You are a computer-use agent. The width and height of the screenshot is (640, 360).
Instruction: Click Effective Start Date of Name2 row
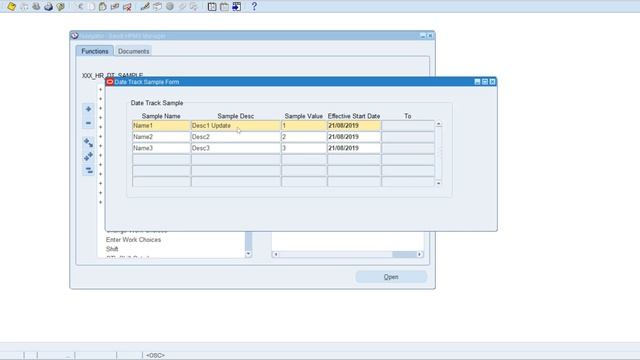click(354, 137)
